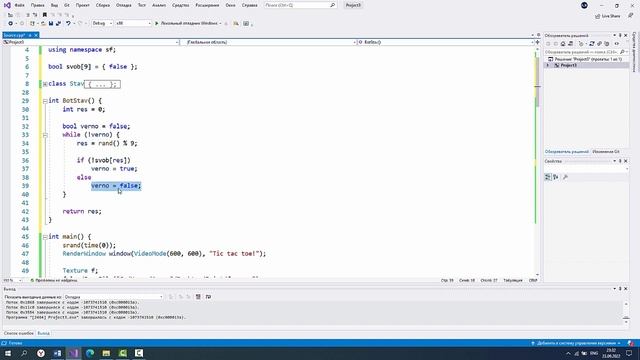The image size is (640, 360).
Task: Click the clear all output icon
Action: point(198,297)
